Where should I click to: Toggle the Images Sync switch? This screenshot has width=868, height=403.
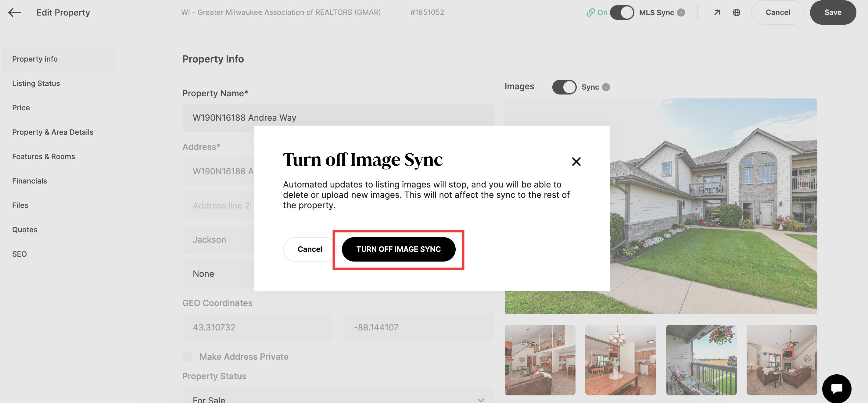click(x=564, y=87)
